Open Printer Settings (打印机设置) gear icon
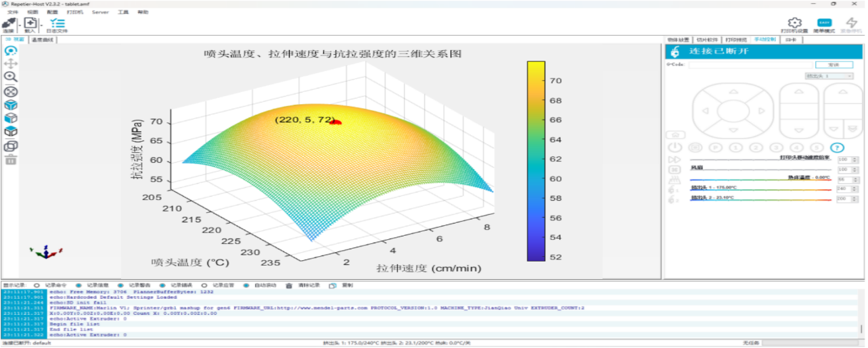Image resolution: width=868 pixels, height=348 pixels. click(x=795, y=24)
